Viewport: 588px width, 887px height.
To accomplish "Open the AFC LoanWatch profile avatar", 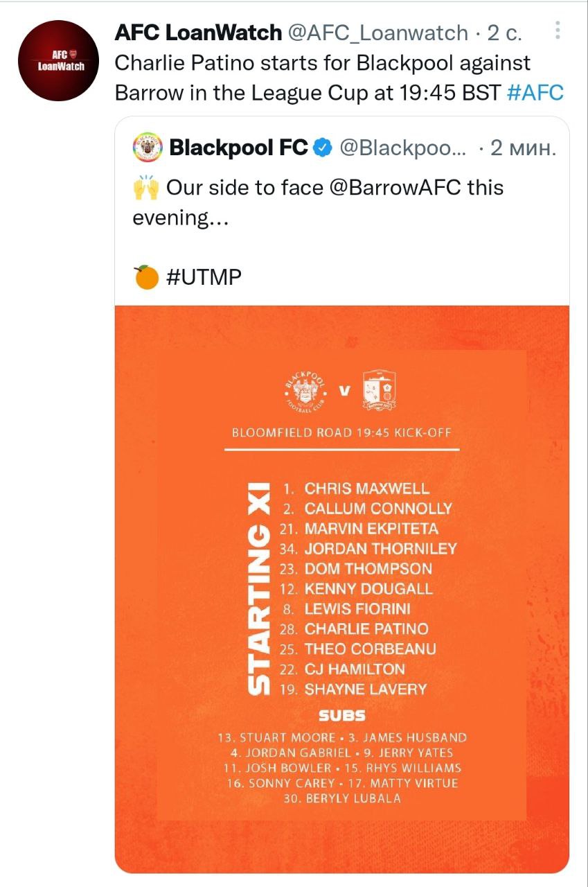I will coord(58,61).
